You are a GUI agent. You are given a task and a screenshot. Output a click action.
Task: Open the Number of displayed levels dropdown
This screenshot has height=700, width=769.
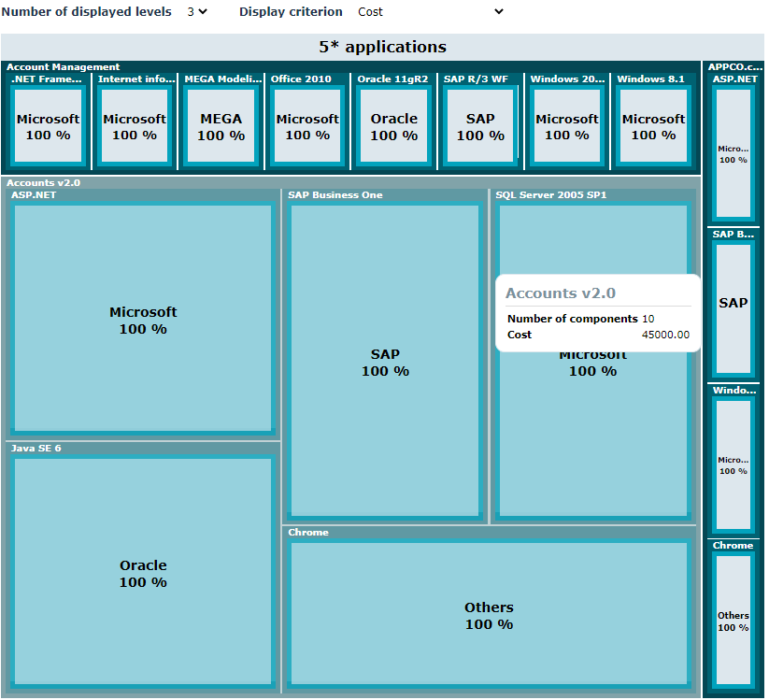tap(196, 12)
